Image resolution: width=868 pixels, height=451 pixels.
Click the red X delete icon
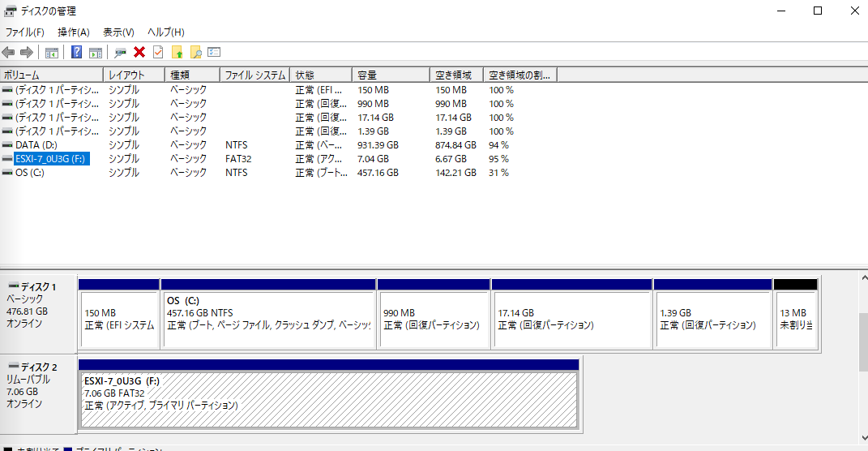click(139, 52)
